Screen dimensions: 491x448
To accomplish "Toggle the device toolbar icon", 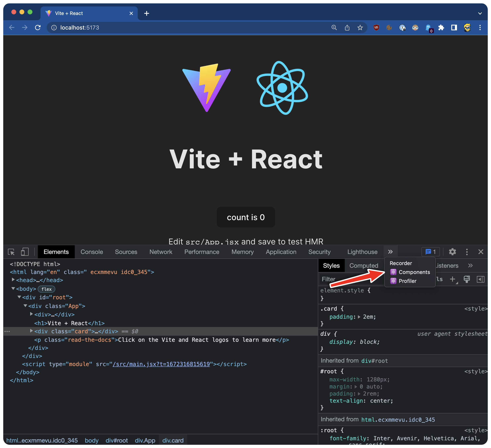I will pyautogui.click(x=25, y=252).
